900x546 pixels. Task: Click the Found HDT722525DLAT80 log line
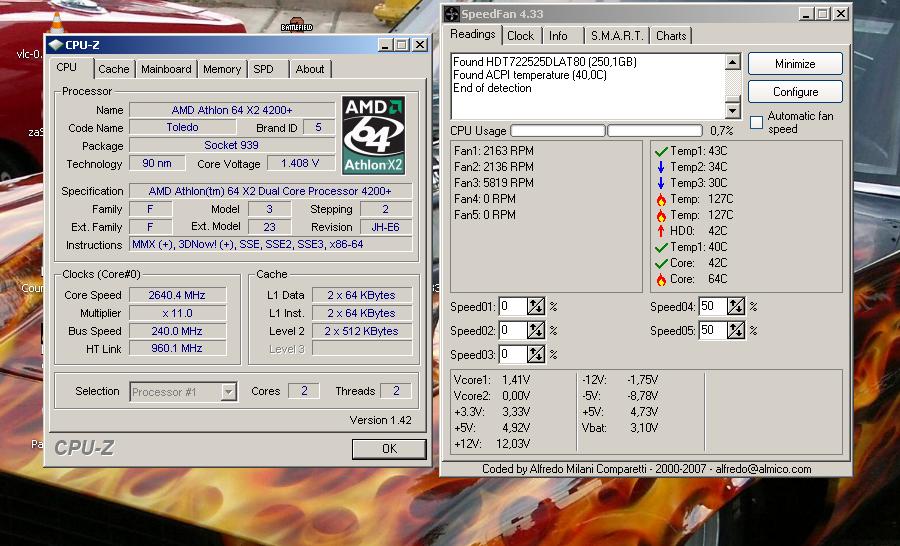(x=545, y=61)
